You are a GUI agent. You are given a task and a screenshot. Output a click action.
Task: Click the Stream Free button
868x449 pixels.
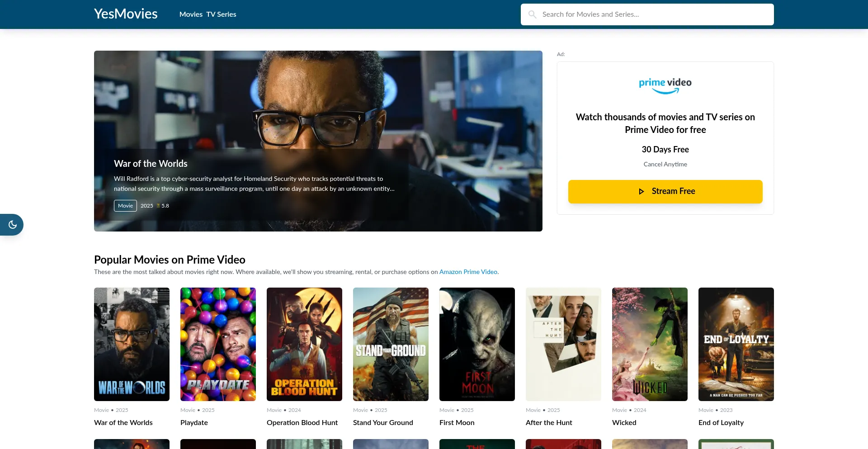point(665,191)
